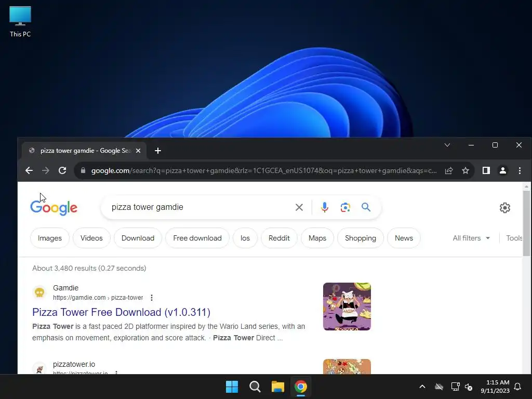The width and height of the screenshot is (532, 399).
Task: Open network status tray icon
Action: pos(455,387)
